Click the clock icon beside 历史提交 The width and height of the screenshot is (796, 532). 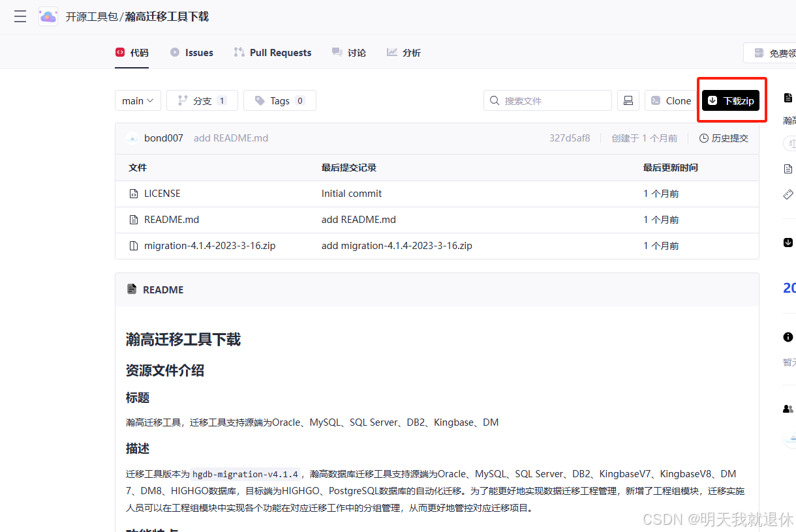click(704, 138)
